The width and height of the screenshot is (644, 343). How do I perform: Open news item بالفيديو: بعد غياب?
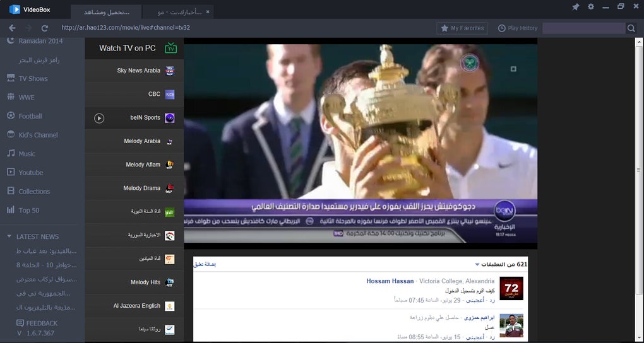(47, 251)
